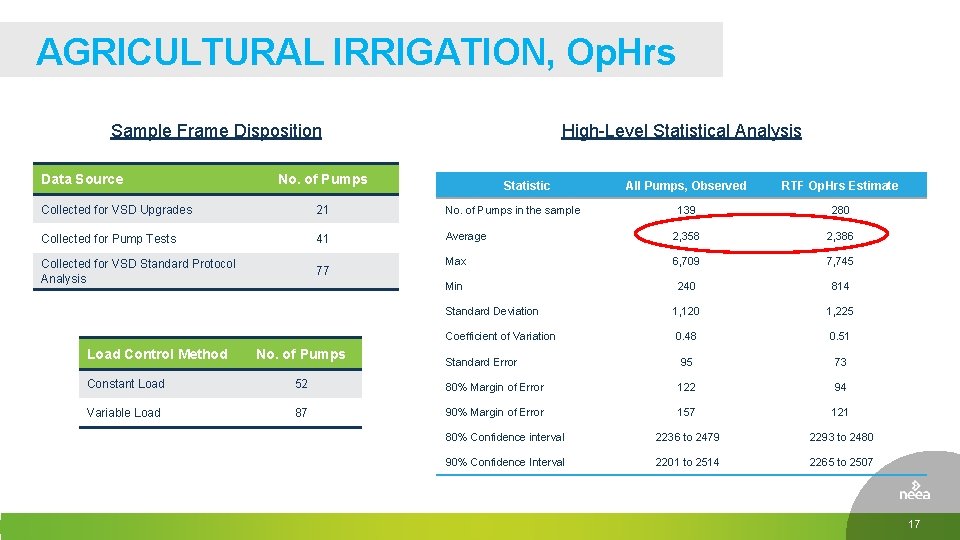Click the RTF max value 7,745
This screenshot has height=540, width=960.
tap(839, 261)
